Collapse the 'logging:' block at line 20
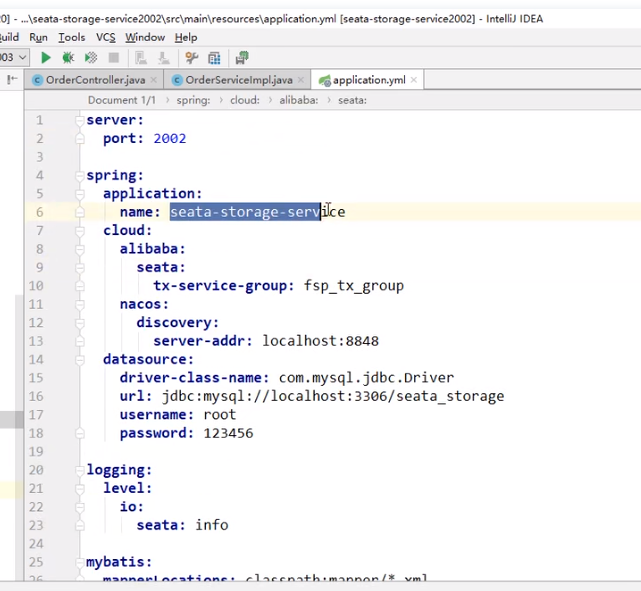The image size is (641, 591). pos(80,470)
